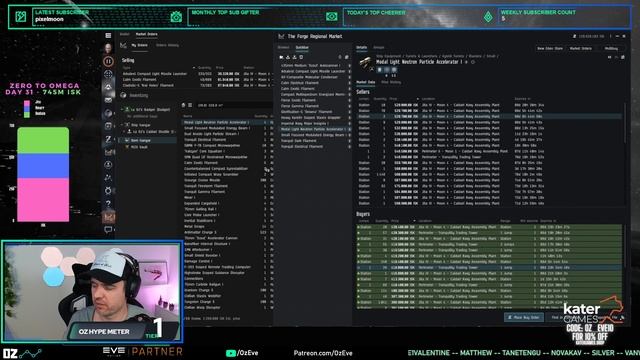
Task: Click second Quickbar toolbar icon
Action: [x=288, y=57]
